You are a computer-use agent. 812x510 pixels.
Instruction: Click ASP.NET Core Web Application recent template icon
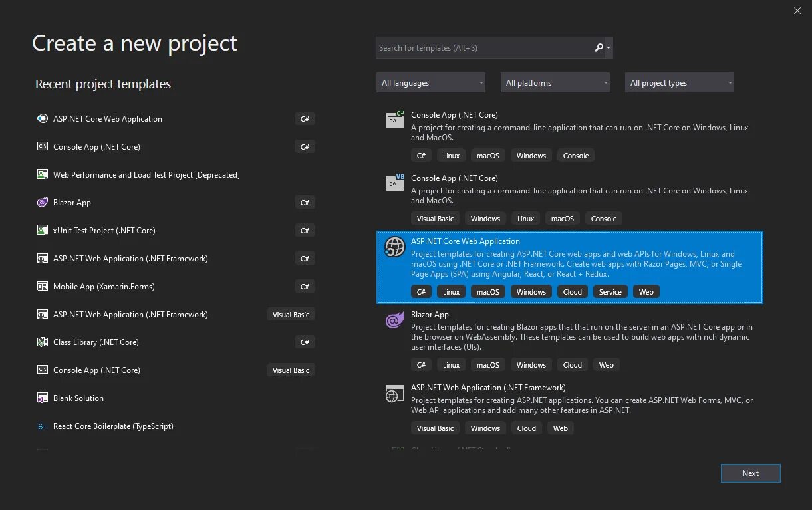point(42,119)
